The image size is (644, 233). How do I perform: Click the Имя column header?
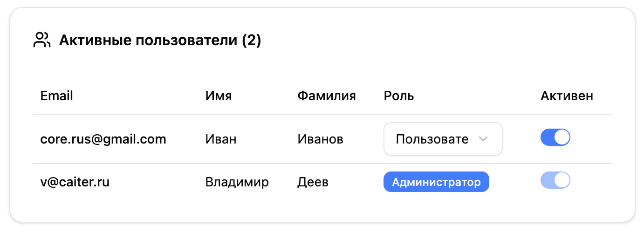219,96
